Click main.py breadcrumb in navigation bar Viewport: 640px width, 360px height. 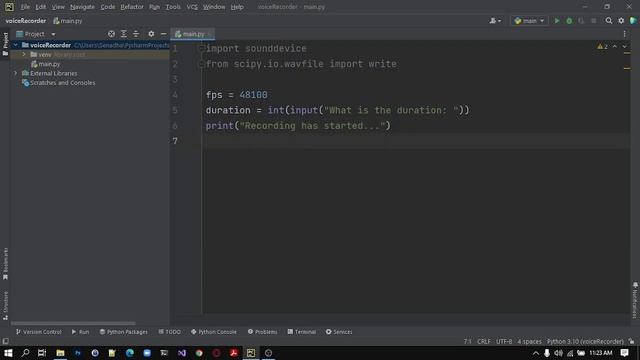(x=68, y=21)
